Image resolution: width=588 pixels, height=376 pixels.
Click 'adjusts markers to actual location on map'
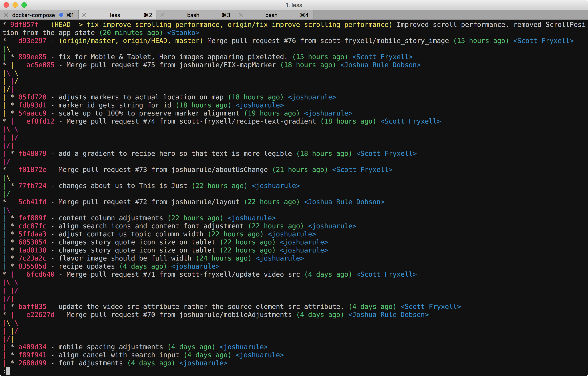[141, 97]
